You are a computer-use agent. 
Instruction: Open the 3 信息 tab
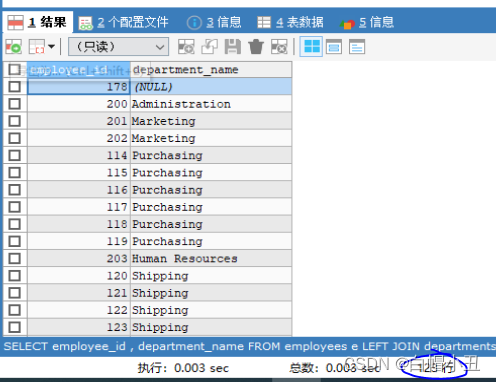pyautogui.click(x=214, y=23)
